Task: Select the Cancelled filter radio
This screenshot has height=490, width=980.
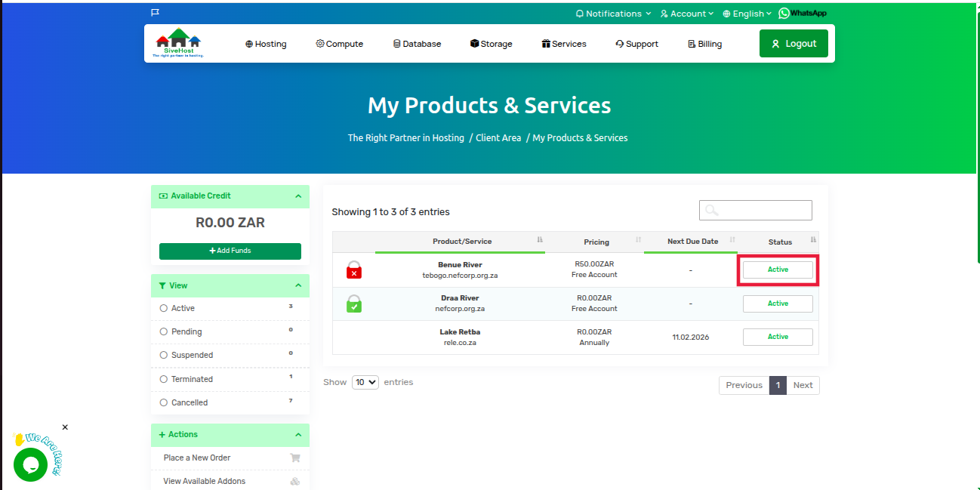Action: 164,402
